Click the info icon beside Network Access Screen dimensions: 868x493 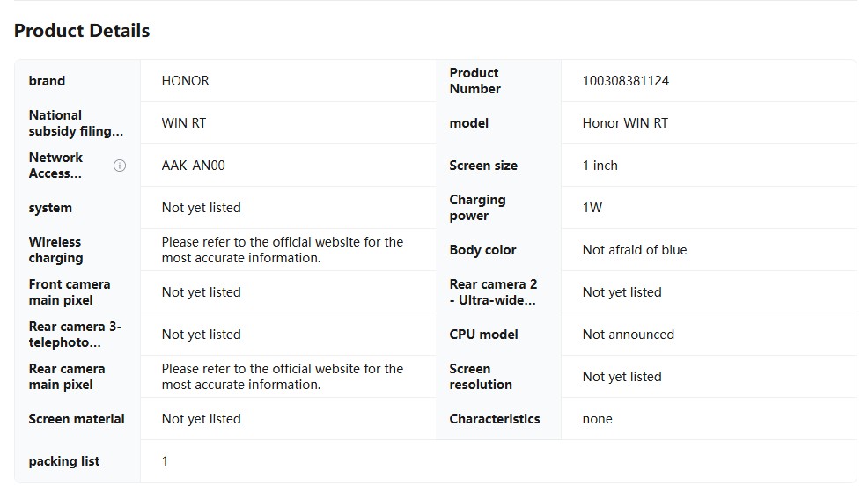point(120,166)
